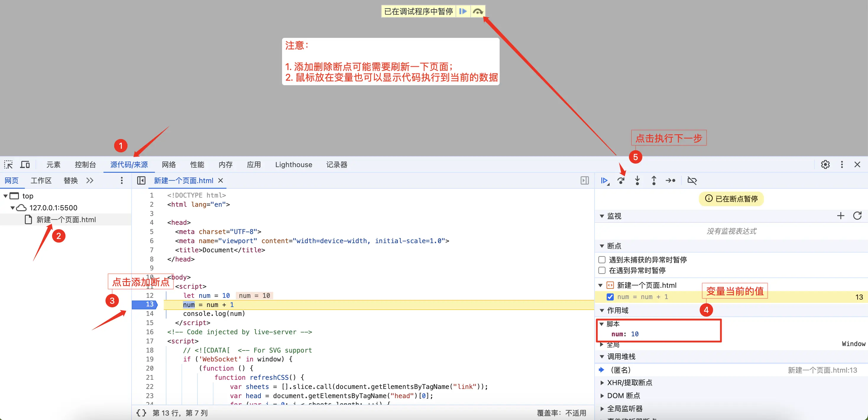This screenshot has width=868, height=420.
Task: Open the 性能 tab
Action: click(x=197, y=164)
